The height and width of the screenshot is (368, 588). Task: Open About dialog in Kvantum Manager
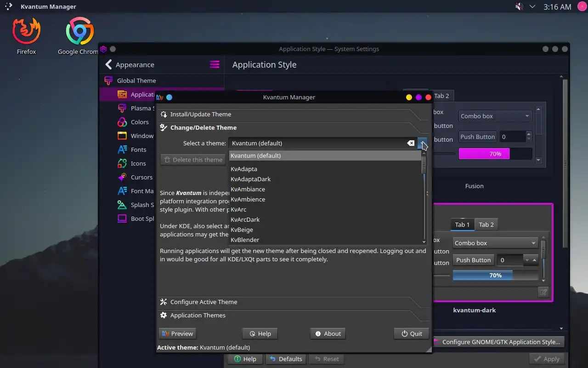328,333
